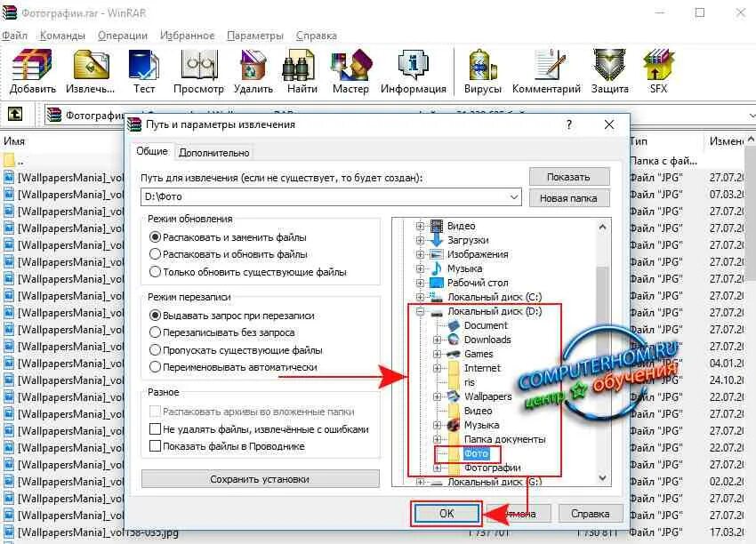Select Изображения folder in tree
756x544 pixels.
pyautogui.click(x=478, y=254)
